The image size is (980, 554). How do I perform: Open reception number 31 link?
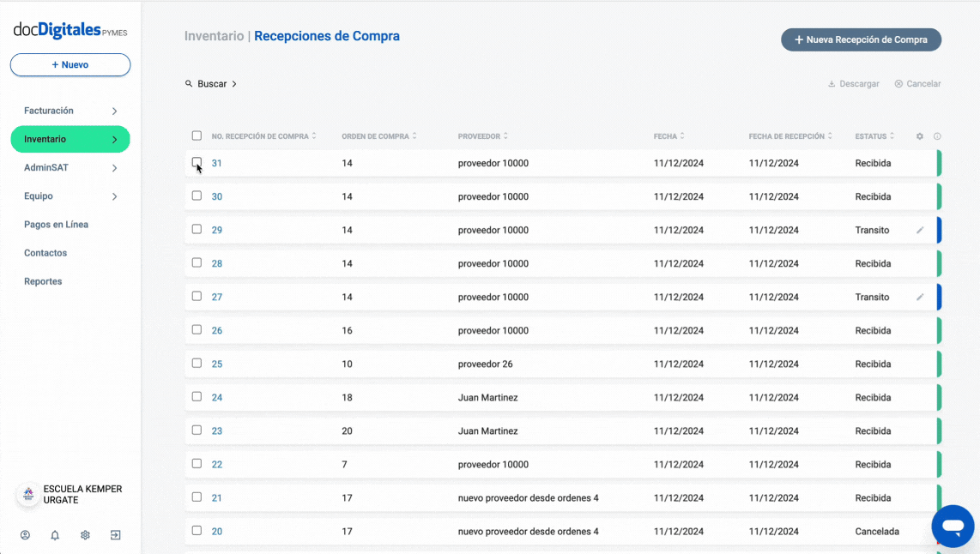pyautogui.click(x=217, y=163)
